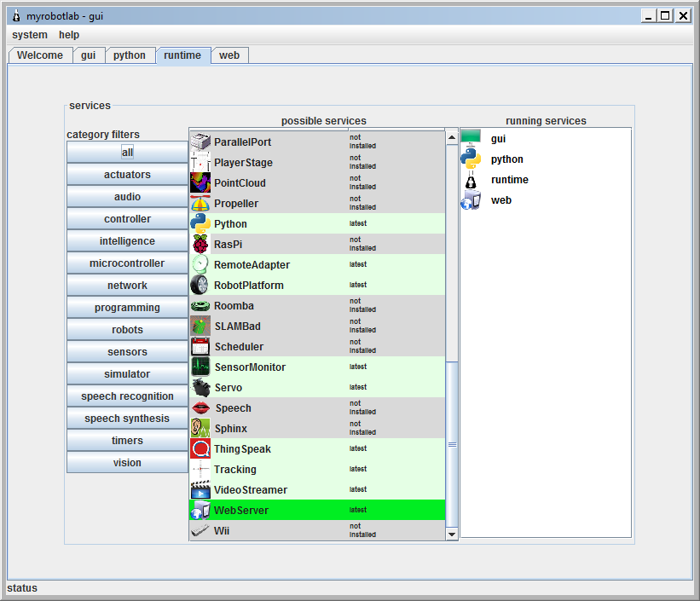Click the PlayerStage service icon
Viewport: 700px width, 601px height.
click(x=200, y=162)
